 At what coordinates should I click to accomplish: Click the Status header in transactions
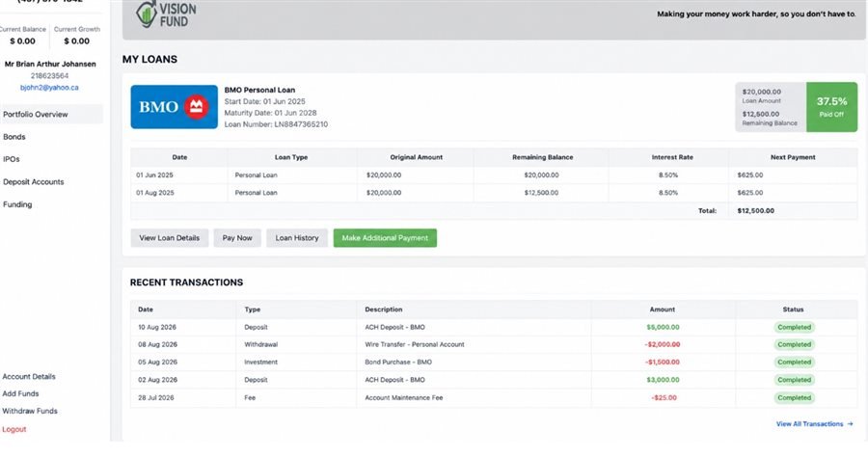click(794, 309)
